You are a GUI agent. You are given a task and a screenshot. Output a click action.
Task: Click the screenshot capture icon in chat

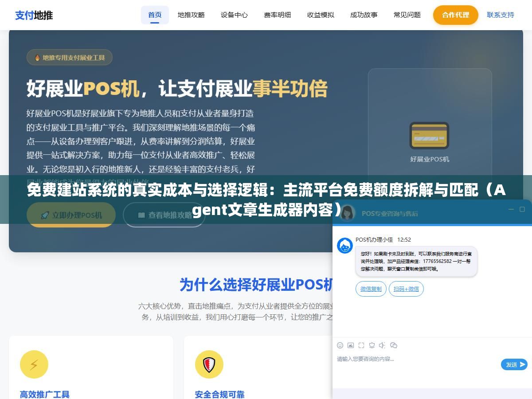(361, 345)
